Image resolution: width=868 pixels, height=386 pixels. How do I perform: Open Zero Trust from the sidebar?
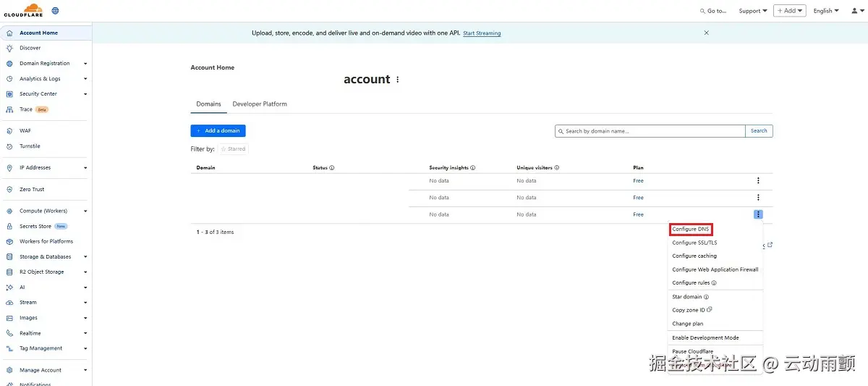click(x=32, y=189)
